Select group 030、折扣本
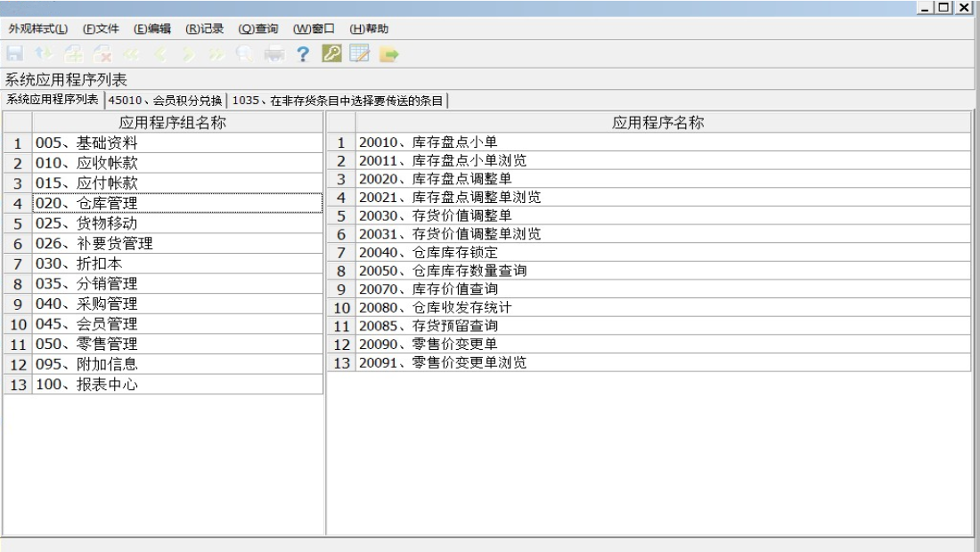The width and height of the screenshot is (980, 552). coord(177,264)
